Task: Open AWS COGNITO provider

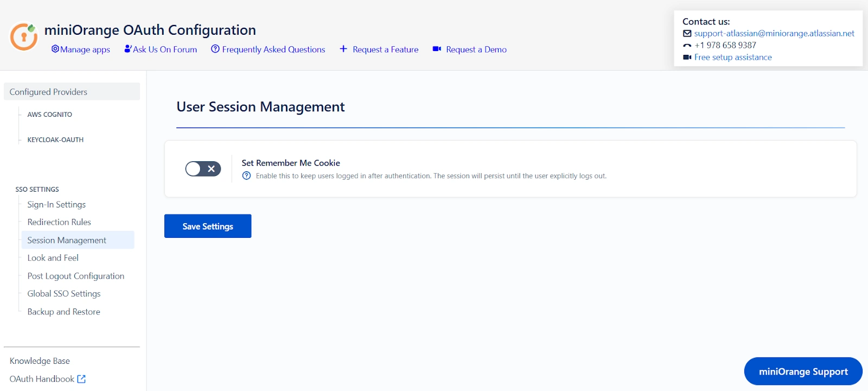Action: click(50, 115)
